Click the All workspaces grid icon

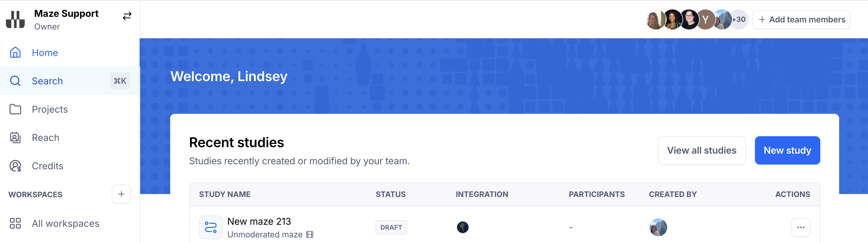point(15,224)
